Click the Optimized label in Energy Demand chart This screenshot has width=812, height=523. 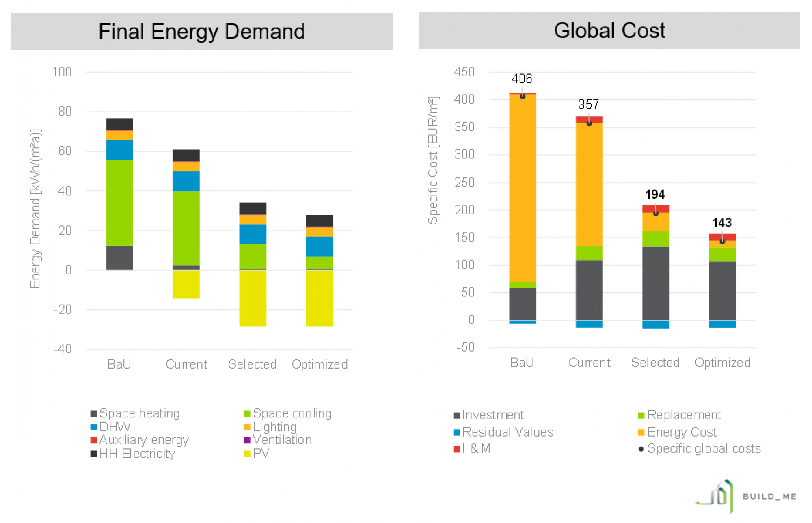click(x=320, y=365)
